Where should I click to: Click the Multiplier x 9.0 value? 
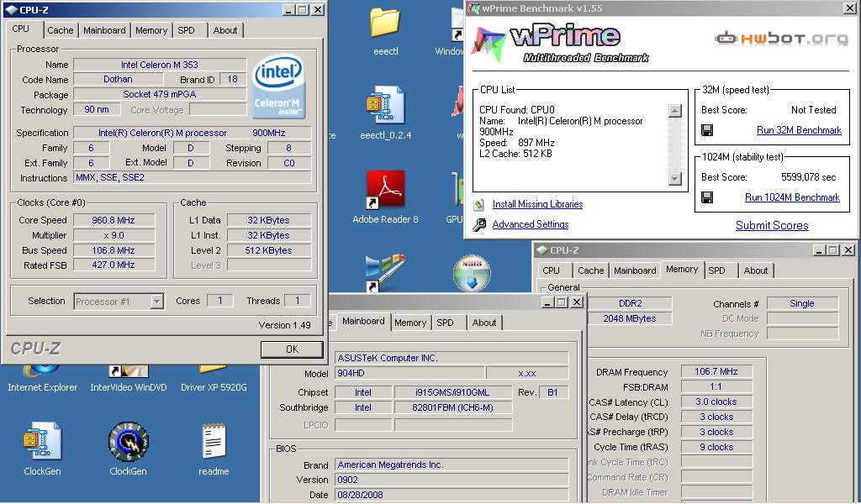tap(114, 235)
